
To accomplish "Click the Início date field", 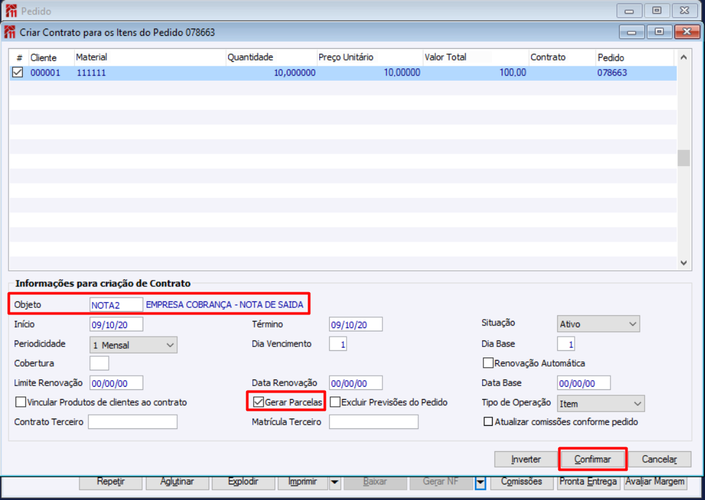I will [x=116, y=324].
